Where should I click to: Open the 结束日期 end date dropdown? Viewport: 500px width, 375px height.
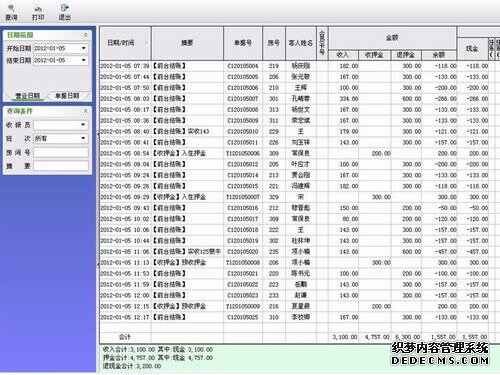pyautogui.click(x=83, y=60)
